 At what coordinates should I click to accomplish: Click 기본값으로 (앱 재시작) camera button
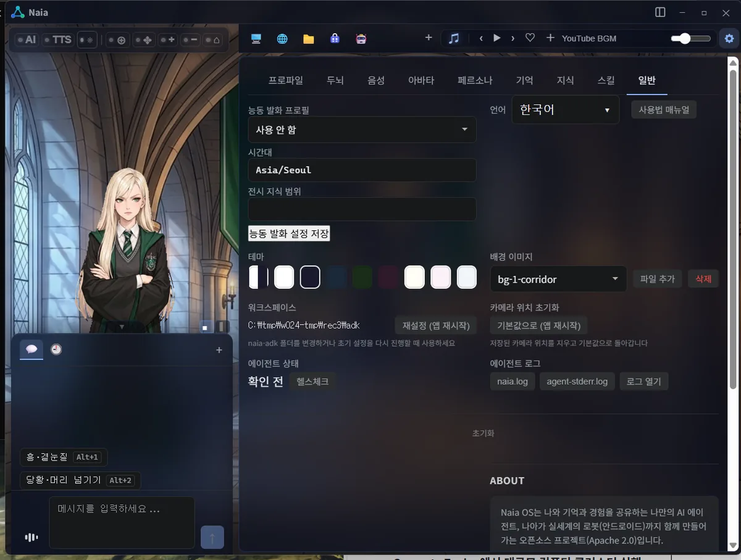coord(539,325)
